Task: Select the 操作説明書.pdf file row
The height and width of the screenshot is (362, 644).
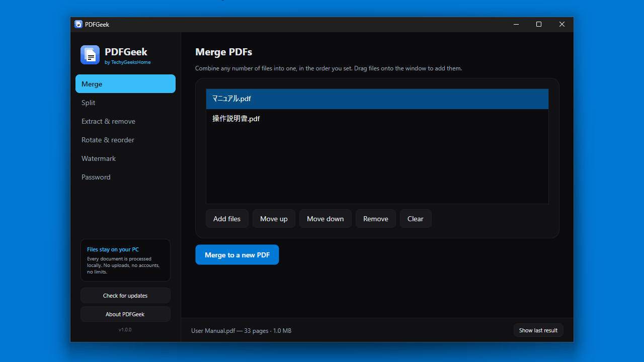Action: (x=377, y=119)
